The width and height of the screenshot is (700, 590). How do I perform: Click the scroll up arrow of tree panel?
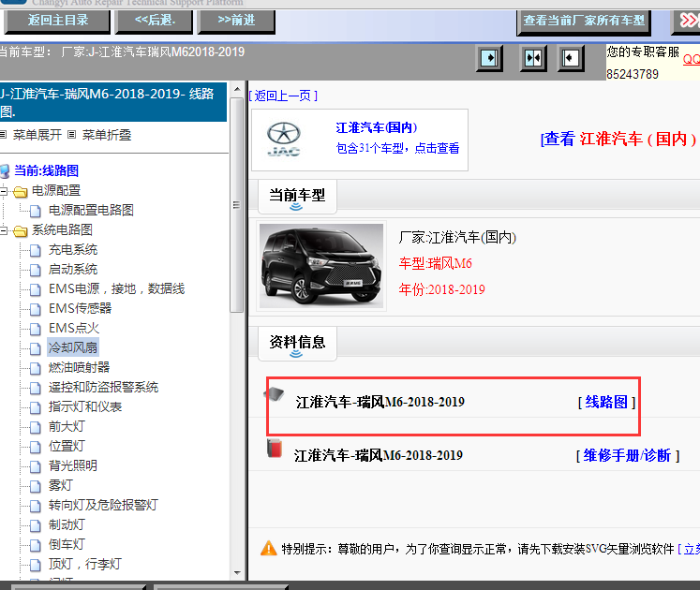coord(237,89)
